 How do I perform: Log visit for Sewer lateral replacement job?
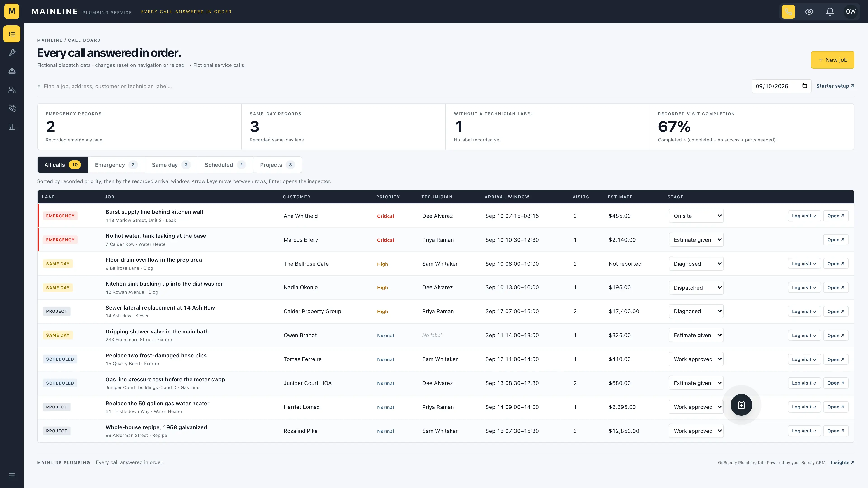[804, 312]
